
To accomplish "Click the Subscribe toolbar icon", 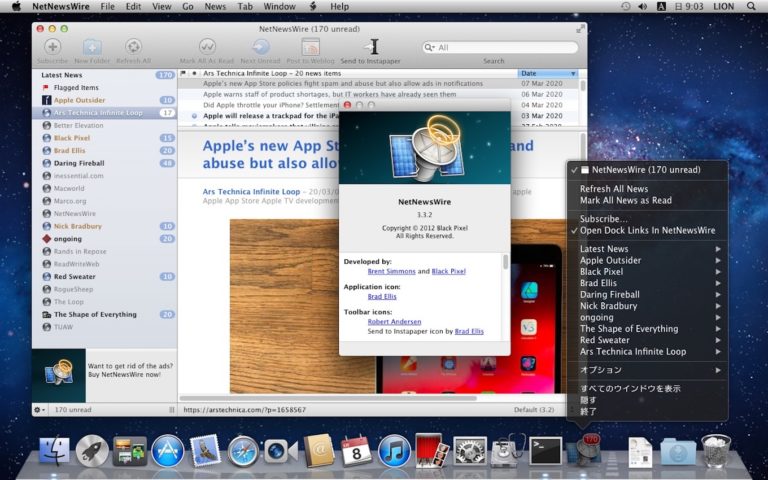I will click(52, 47).
